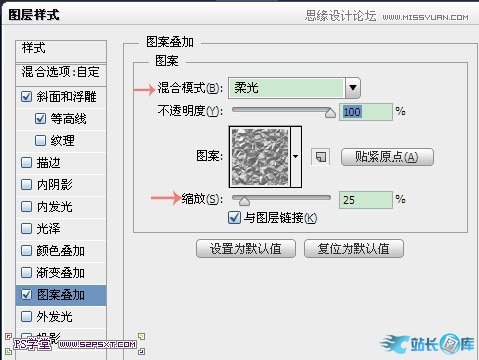This screenshot has height=360, width=479.
Task: Click the create new preset from pattern icon
Action: 320,157
